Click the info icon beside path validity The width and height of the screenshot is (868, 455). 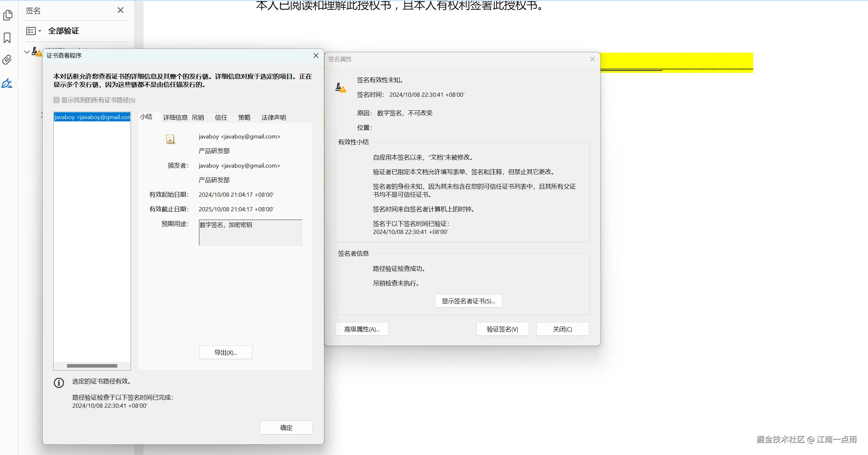(x=59, y=383)
